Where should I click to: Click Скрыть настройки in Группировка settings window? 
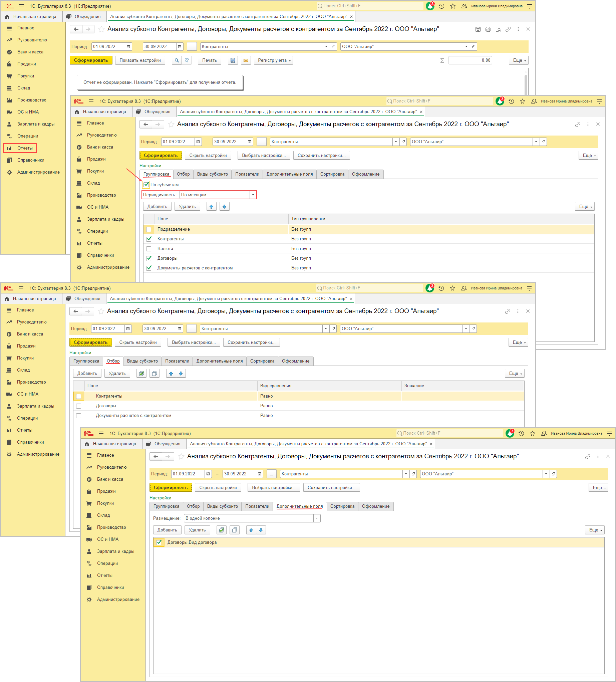[x=208, y=155]
